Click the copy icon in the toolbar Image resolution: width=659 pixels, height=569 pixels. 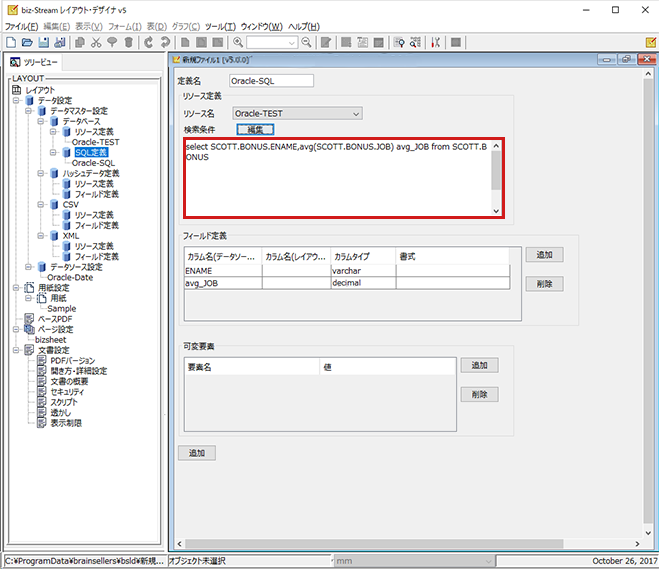[80, 42]
